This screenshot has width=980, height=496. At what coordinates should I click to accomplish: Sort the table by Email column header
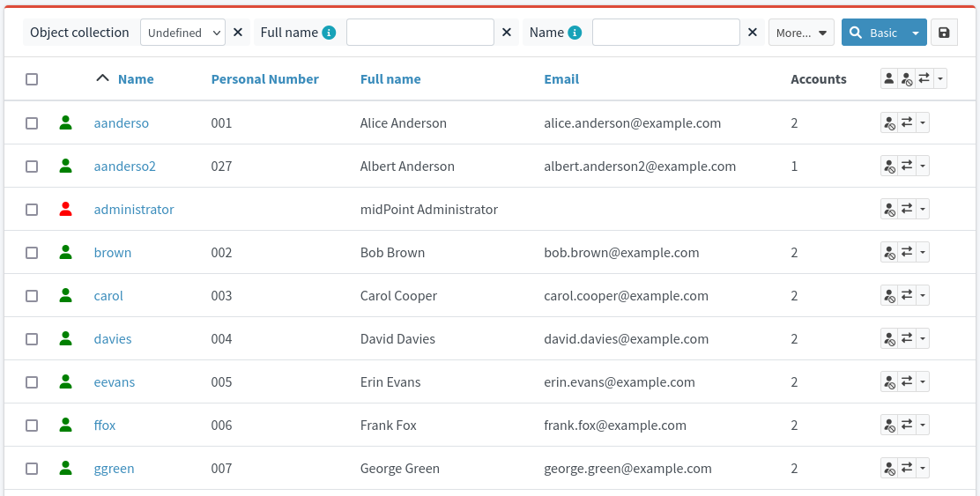(x=561, y=79)
